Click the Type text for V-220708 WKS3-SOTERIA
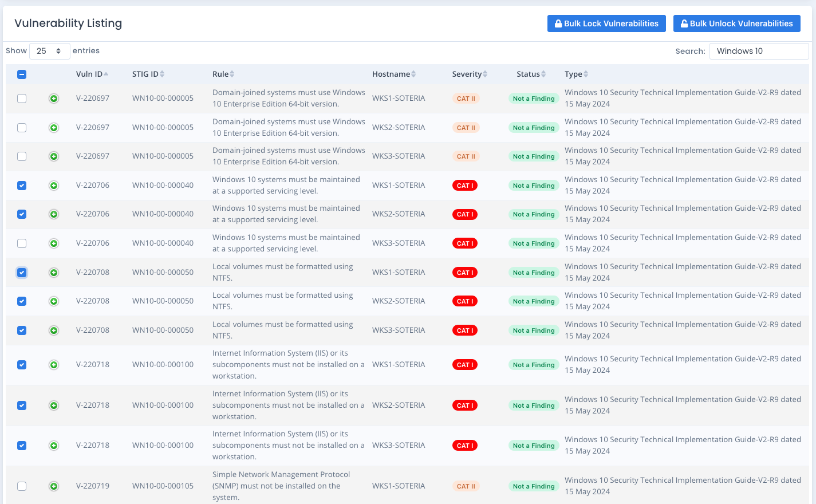This screenshot has width=816, height=504. (x=683, y=330)
